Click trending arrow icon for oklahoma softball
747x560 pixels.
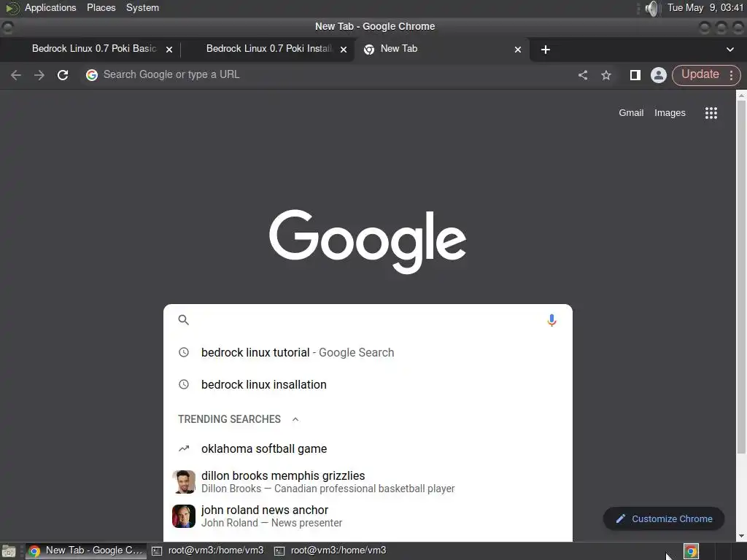point(183,448)
